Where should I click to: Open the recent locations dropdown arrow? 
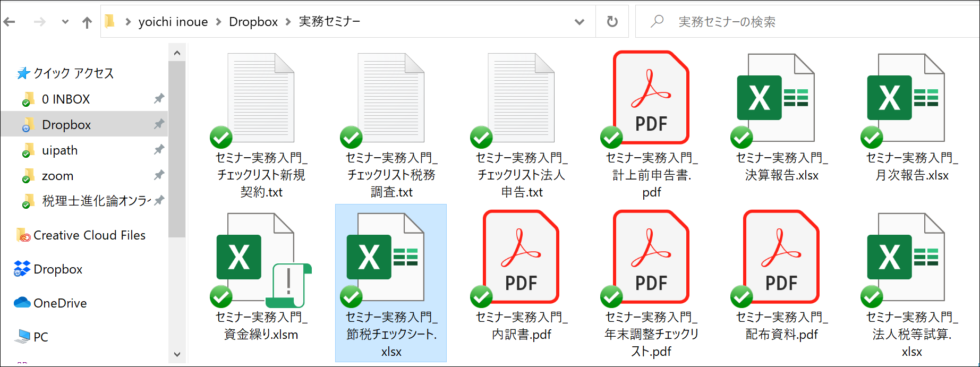point(65,22)
